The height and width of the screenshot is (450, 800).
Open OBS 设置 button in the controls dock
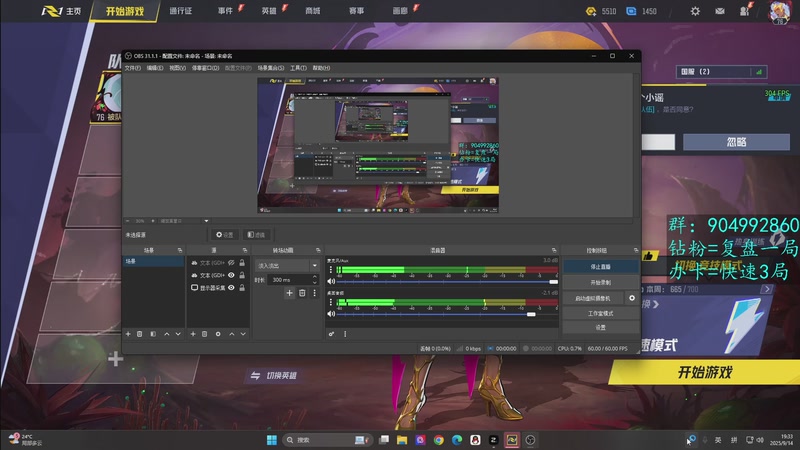pos(601,328)
